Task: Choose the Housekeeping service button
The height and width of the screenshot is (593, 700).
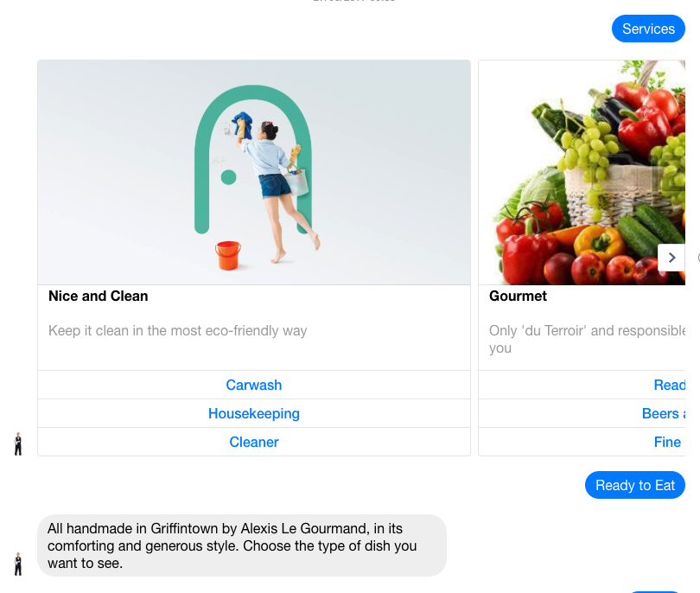Action: tap(253, 413)
